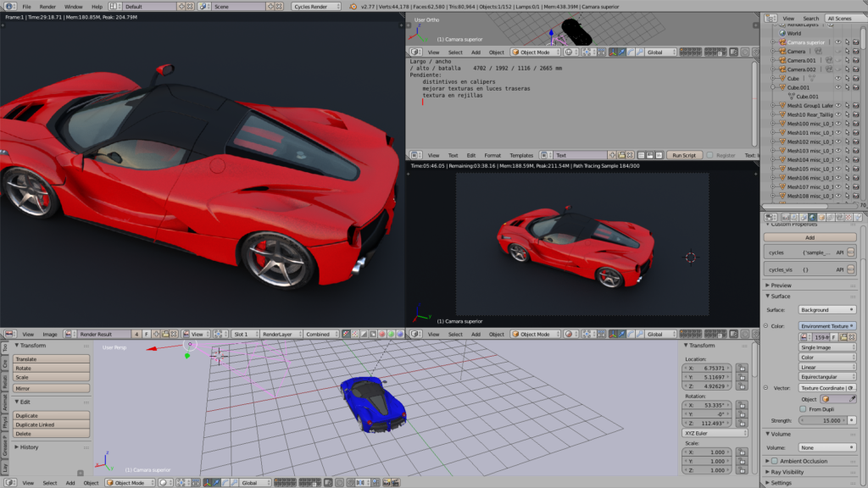
Task: Click the camera icon beside Camara superior
Action: coord(782,43)
